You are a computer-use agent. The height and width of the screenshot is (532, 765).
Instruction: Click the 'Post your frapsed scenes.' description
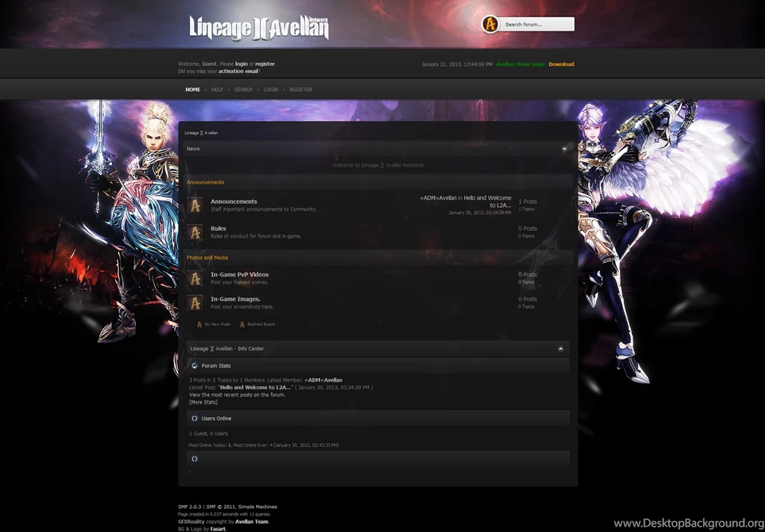click(x=239, y=282)
